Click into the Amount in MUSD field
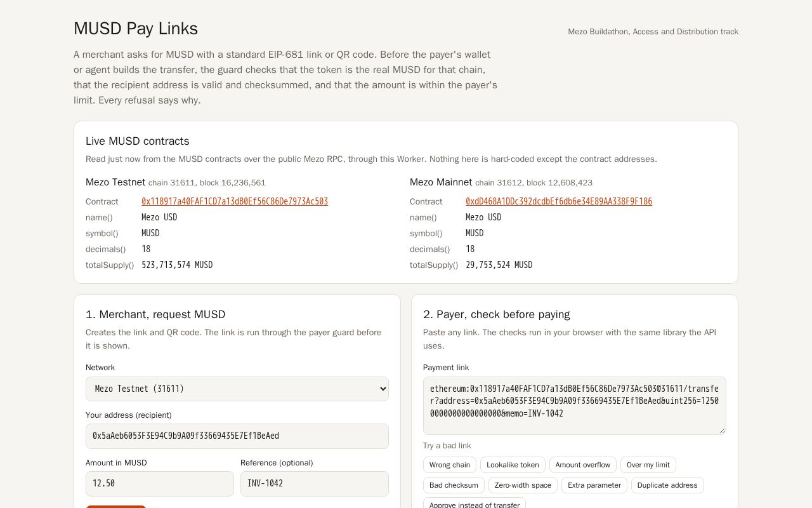 [x=160, y=484]
